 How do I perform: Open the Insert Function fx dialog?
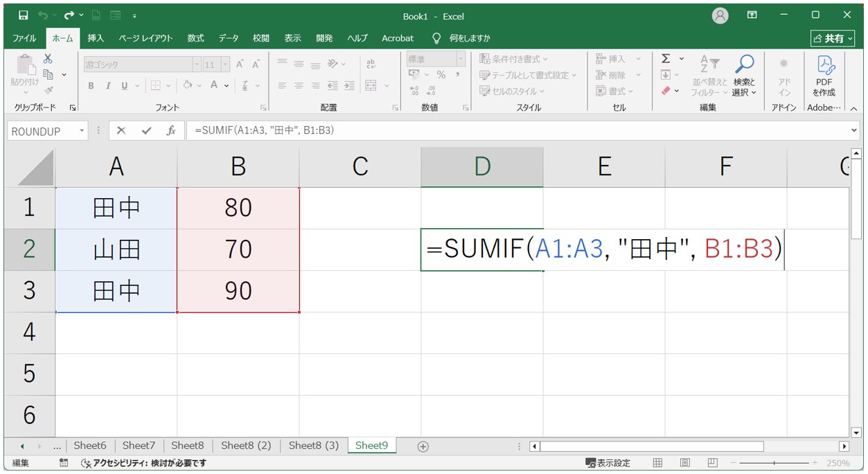(x=171, y=131)
